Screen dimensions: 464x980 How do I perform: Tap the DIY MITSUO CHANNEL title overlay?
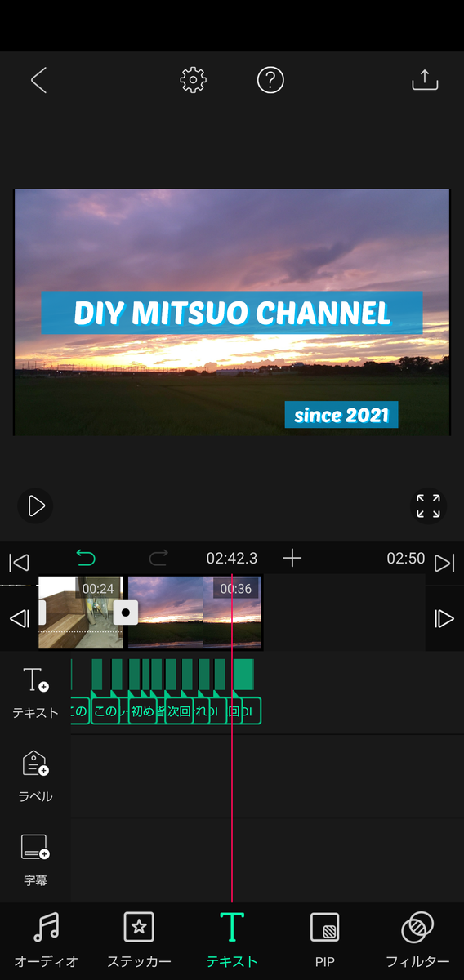coord(232,313)
